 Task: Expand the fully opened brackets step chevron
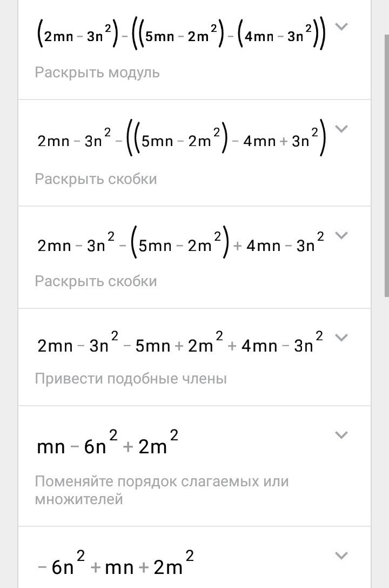click(x=341, y=338)
